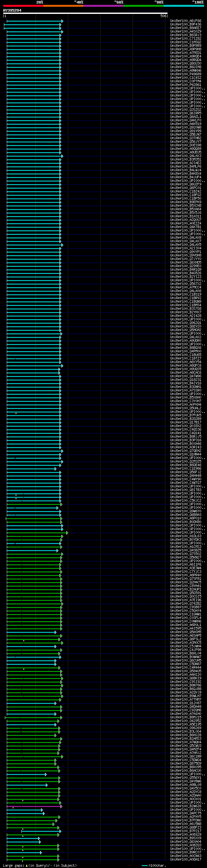207x868 pixels.
Task: Select the UniRef100_Q4X5C0 label
Action: pyautogui.click(x=186, y=788)
